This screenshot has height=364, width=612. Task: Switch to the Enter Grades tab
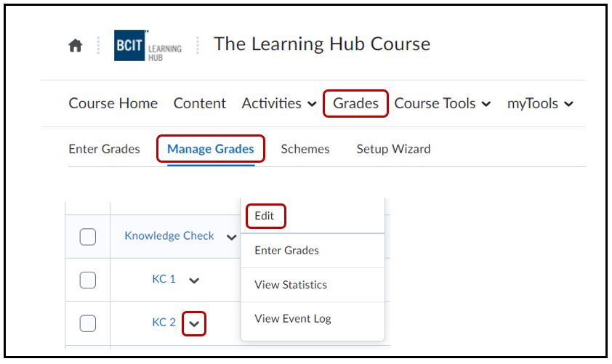[104, 149]
